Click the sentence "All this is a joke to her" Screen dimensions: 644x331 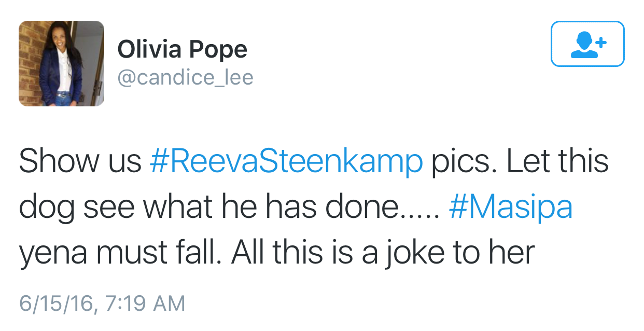pyautogui.click(x=383, y=252)
